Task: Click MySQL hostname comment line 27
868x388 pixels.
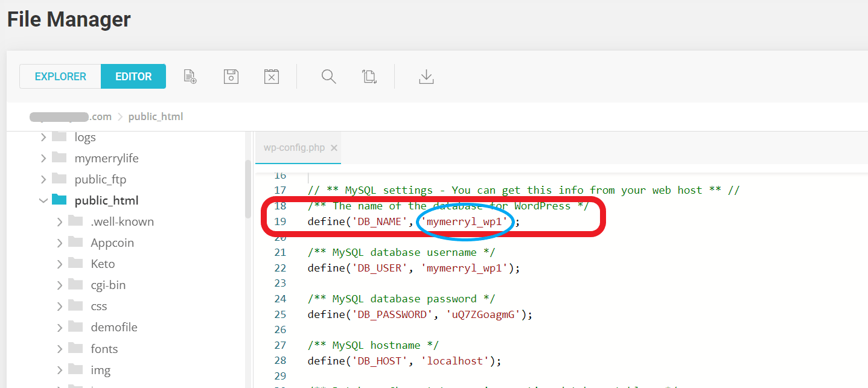Action: pos(373,345)
